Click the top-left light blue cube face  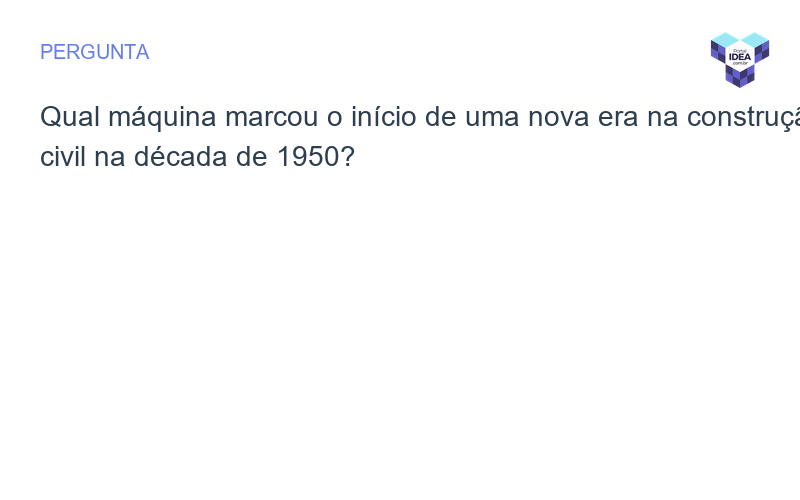pos(725,39)
